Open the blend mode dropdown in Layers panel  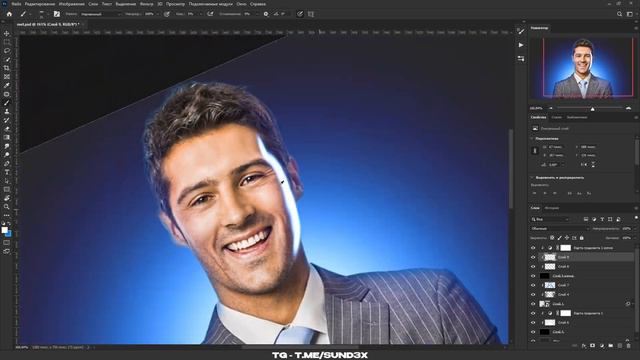point(560,229)
